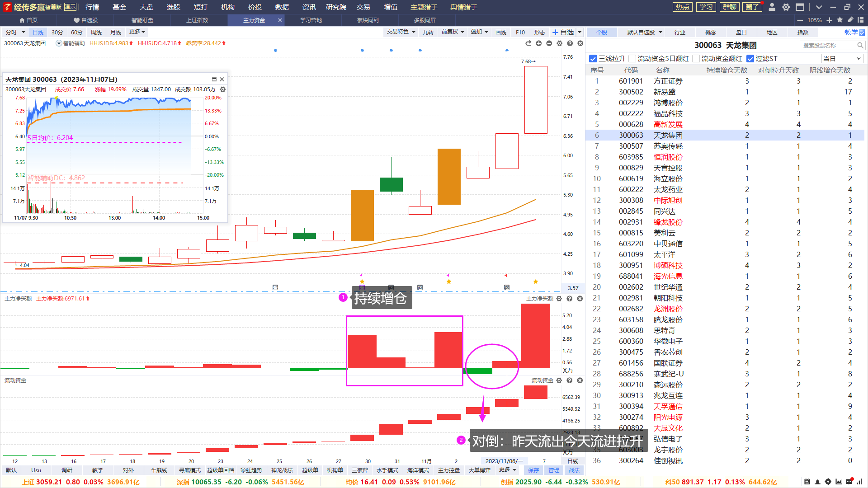
Task: Open 研究院 menu
Action: 336,7
